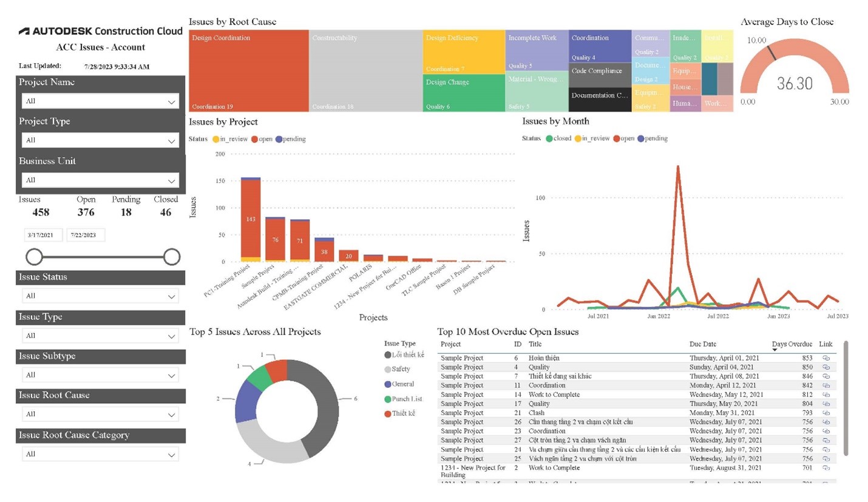Click the Days Overdue column header
This screenshot has width=868, height=502.
(x=792, y=344)
